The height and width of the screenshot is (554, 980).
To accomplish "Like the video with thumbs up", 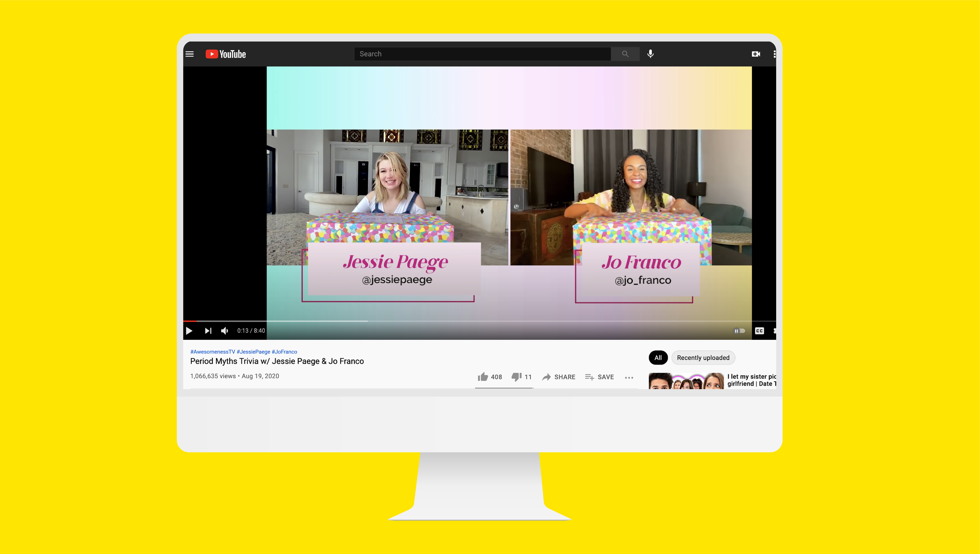I will pos(483,377).
